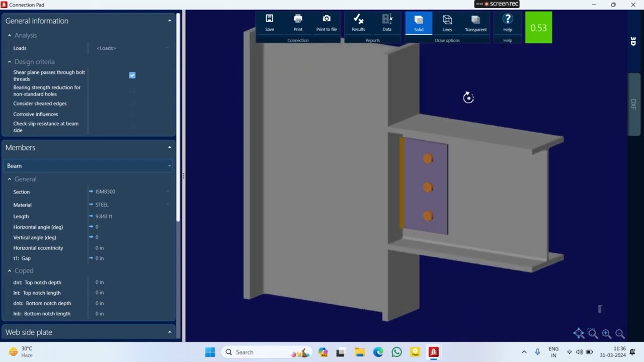
Task: Collapse the Members panel
Action: [170, 147]
